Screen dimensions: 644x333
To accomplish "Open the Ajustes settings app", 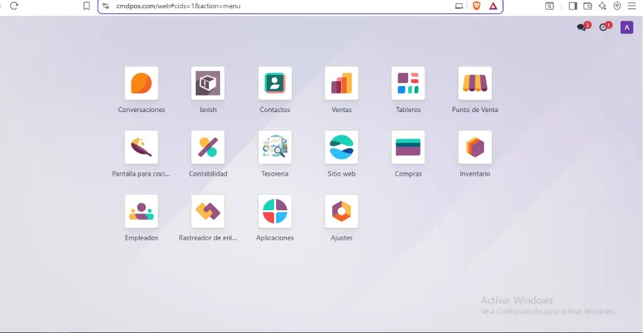I will [x=341, y=212].
